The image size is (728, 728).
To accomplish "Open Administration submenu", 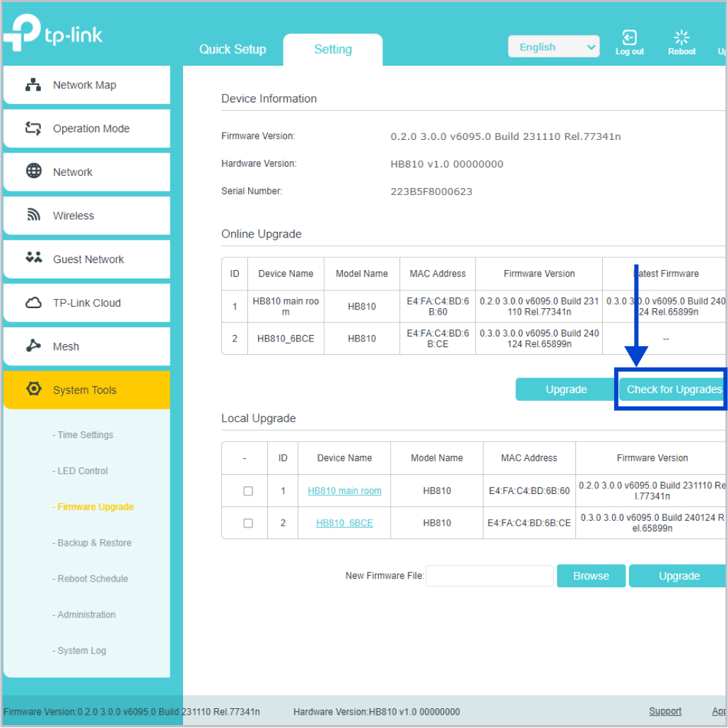I will click(x=84, y=615).
